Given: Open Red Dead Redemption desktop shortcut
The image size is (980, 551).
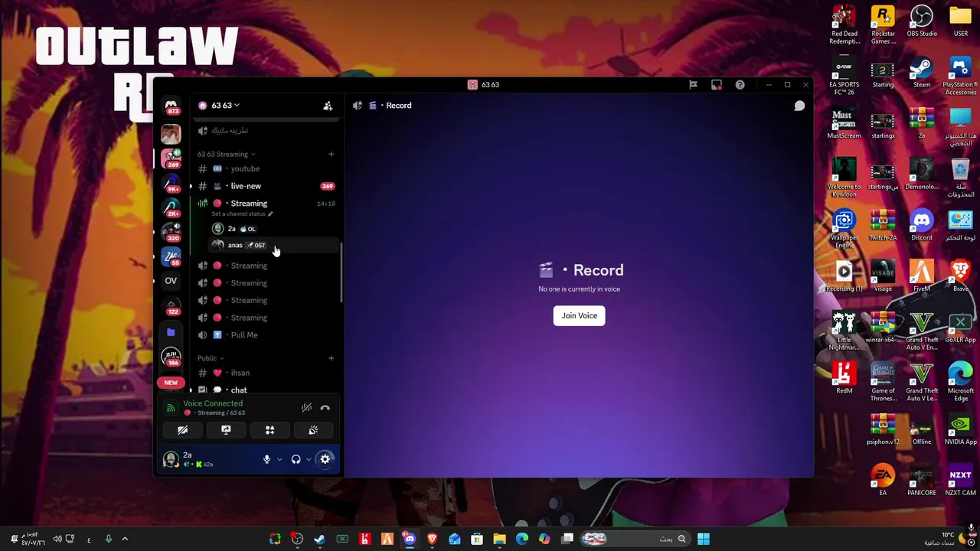Looking at the screenshot, I should coord(844,26).
